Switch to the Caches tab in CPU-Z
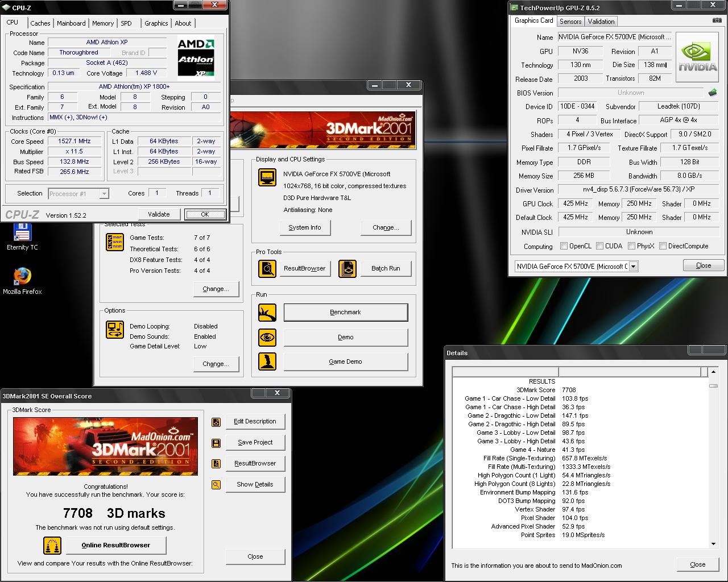The image size is (728, 582). (40, 23)
